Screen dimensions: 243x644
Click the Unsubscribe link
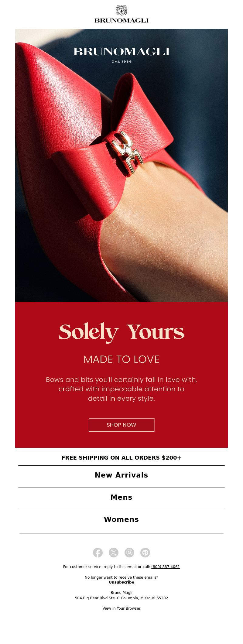pos(122,582)
